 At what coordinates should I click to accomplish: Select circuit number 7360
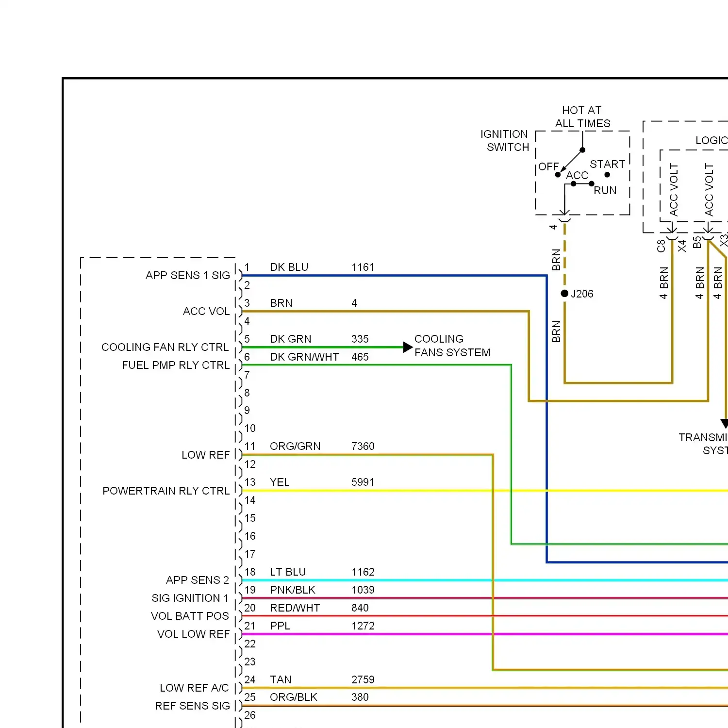[363, 446]
